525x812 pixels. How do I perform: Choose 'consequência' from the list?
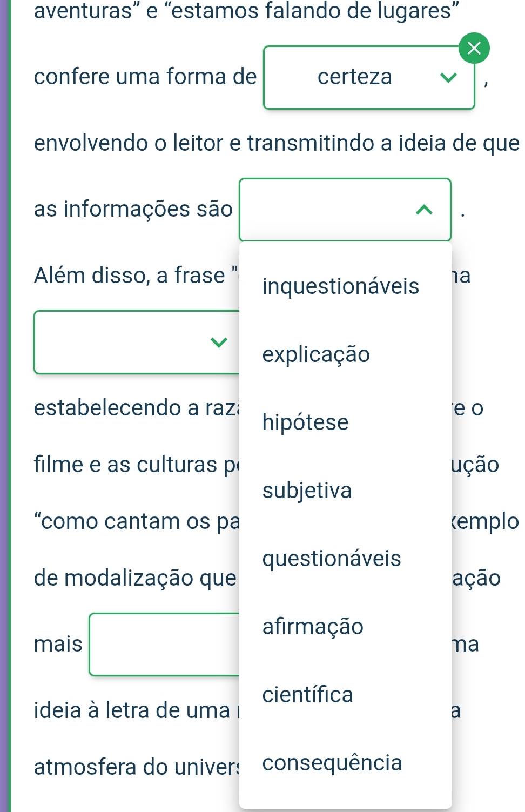pos(332,763)
